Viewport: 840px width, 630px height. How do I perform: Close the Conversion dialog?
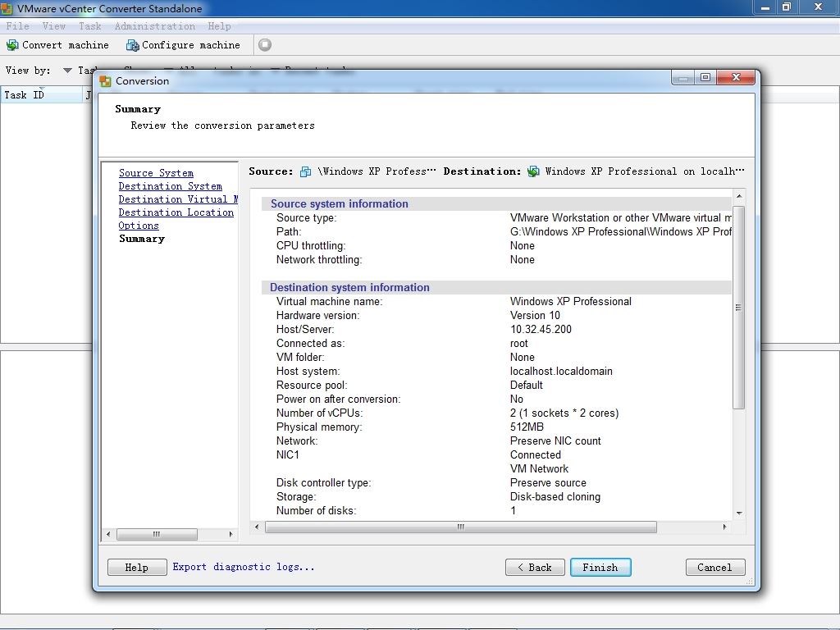[x=736, y=78]
